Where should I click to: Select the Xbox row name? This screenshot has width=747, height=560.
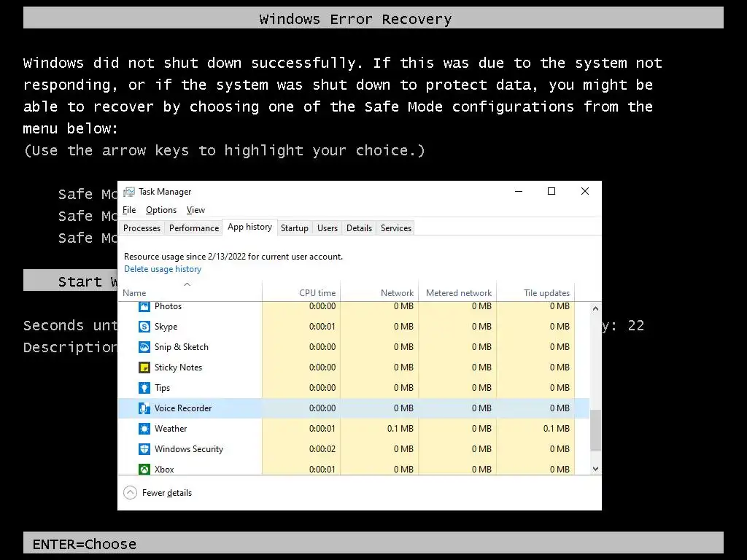tap(164, 470)
